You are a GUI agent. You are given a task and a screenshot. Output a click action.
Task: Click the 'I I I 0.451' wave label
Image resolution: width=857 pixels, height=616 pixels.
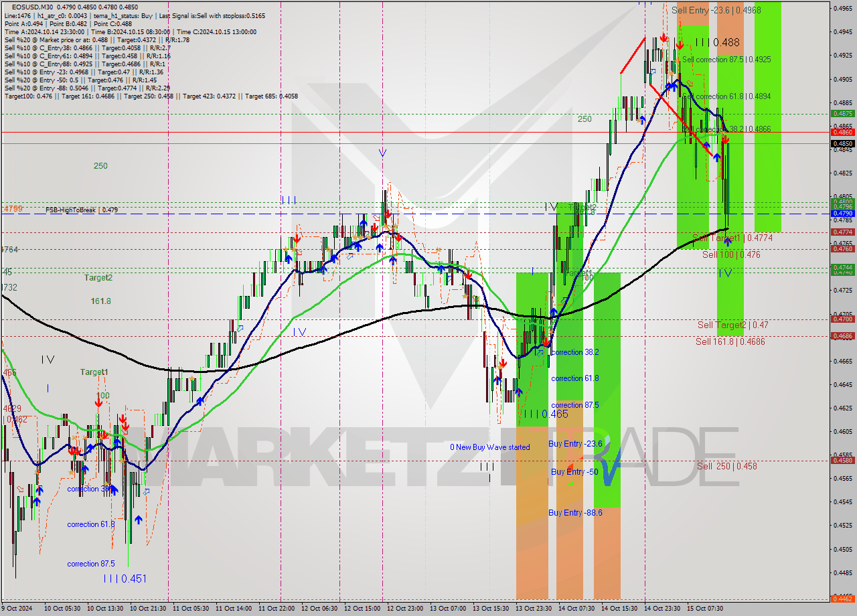point(125,579)
